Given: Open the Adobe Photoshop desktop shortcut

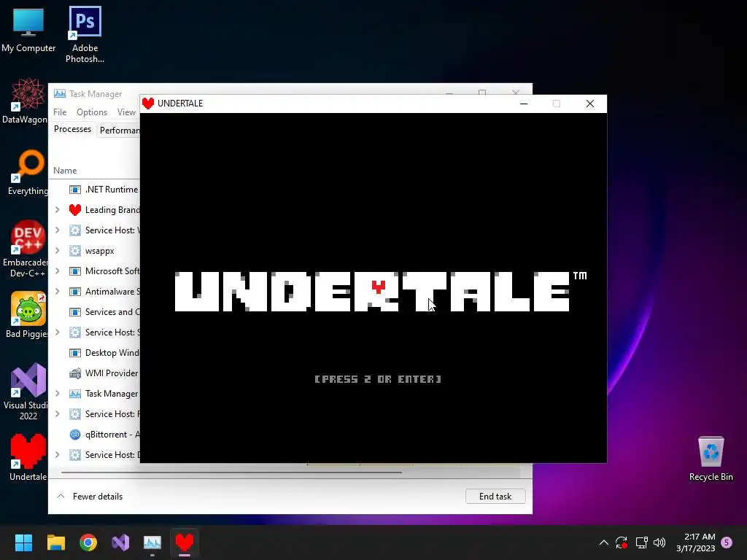Looking at the screenshot, I should [85, 34].
